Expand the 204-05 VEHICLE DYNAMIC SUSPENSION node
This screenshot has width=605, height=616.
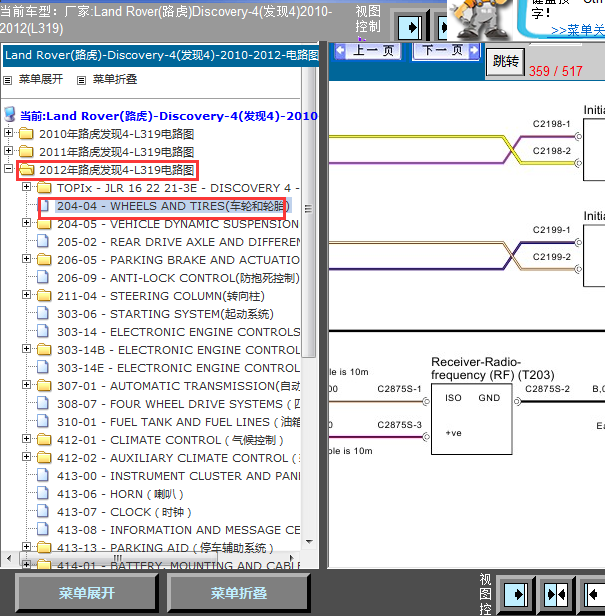[x=26, y=223]
